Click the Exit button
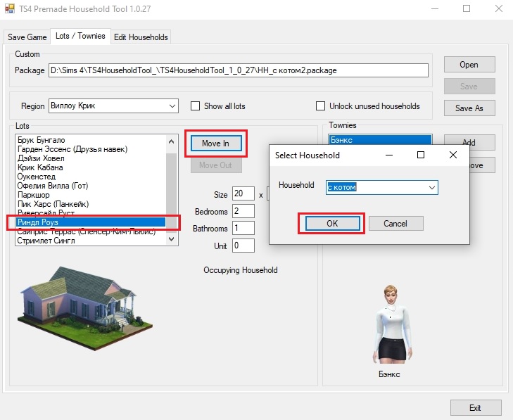 (x=475, y=408)
